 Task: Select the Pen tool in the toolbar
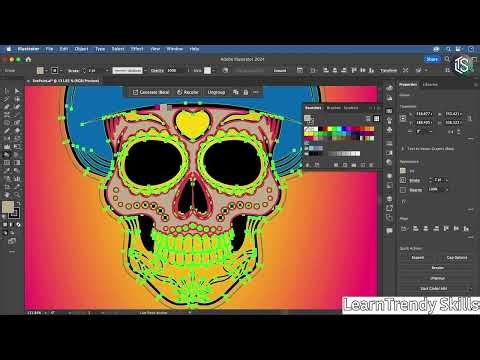[7, 107]
